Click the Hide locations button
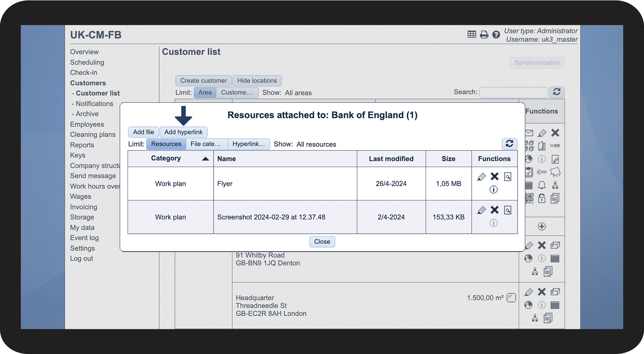This screenshot has height=354, width=644. click(257, 81)
